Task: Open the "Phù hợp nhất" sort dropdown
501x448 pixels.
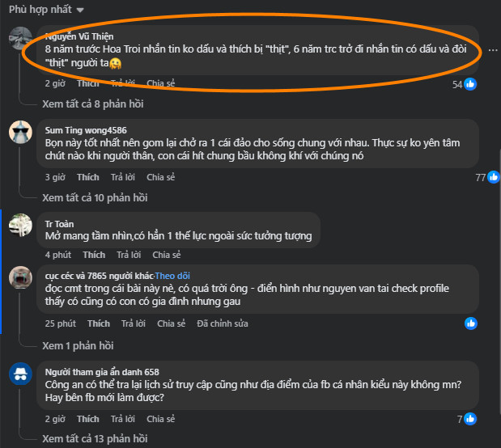Action: coord(47,10)
